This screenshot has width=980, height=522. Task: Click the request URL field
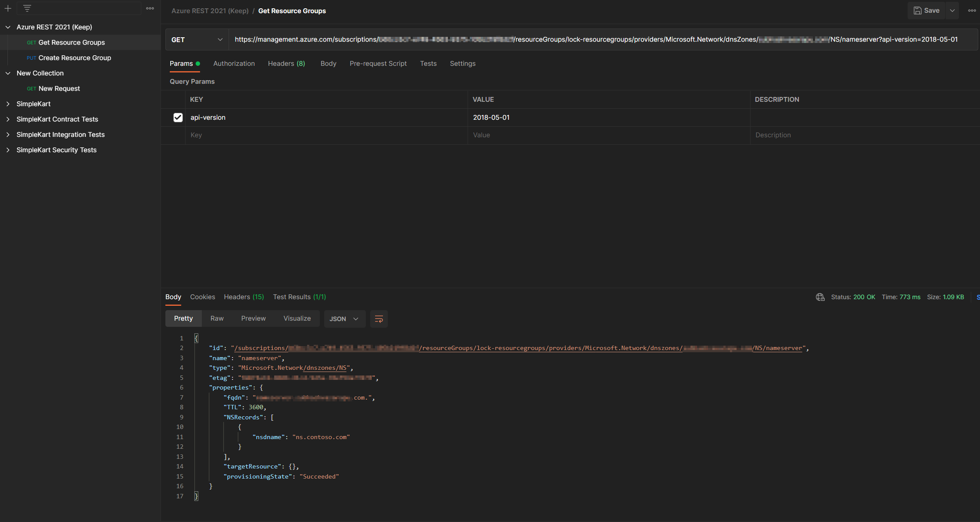[603, 39]
